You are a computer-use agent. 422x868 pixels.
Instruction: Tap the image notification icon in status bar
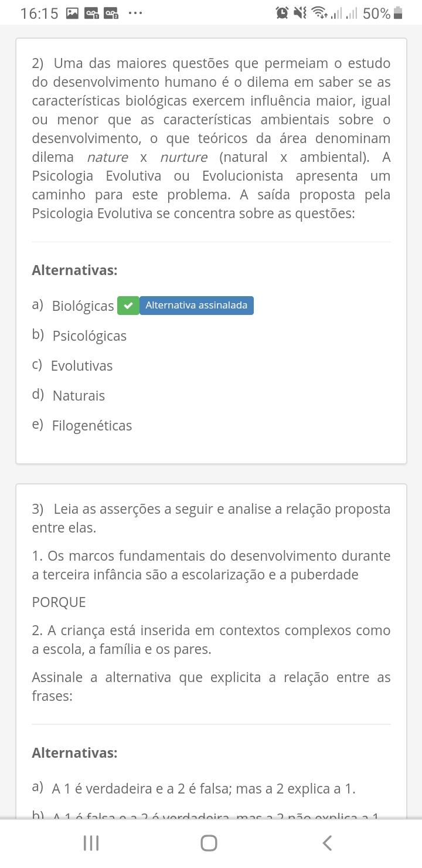(x=73, y=13)
